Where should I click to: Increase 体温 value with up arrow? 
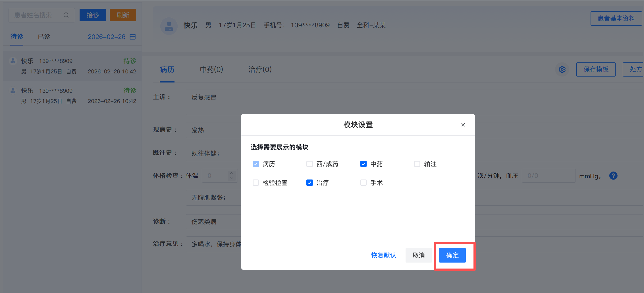pyautogui.click(x=232, y=173)
